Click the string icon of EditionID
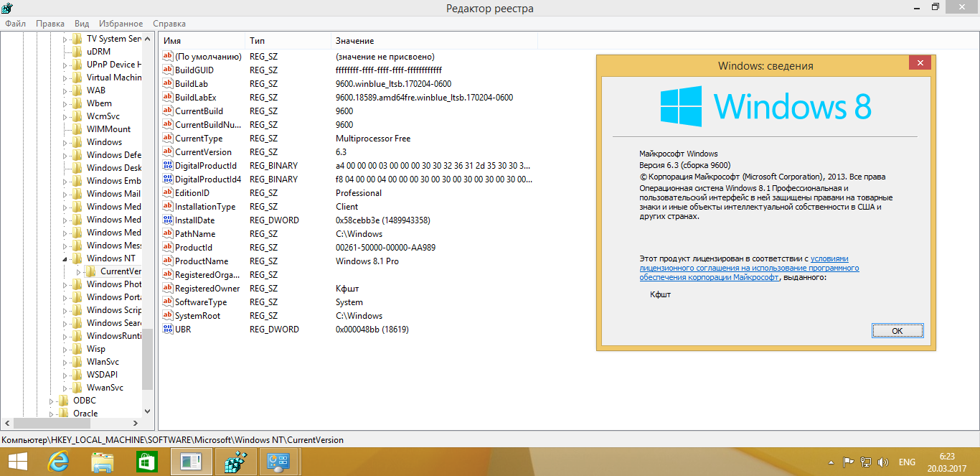Viewport: 980px width, 476px height. (x=168, y=193)
